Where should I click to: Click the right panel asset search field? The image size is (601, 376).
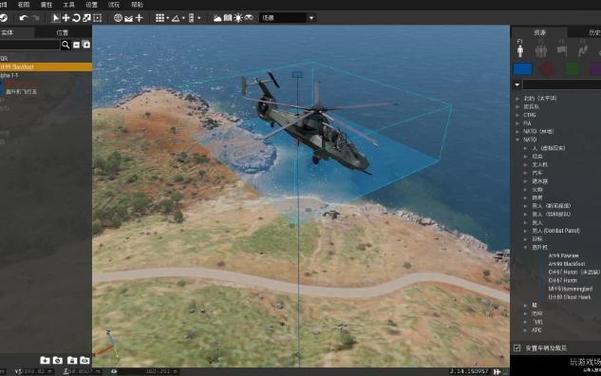pyautogui.click(x=562, y=84)
